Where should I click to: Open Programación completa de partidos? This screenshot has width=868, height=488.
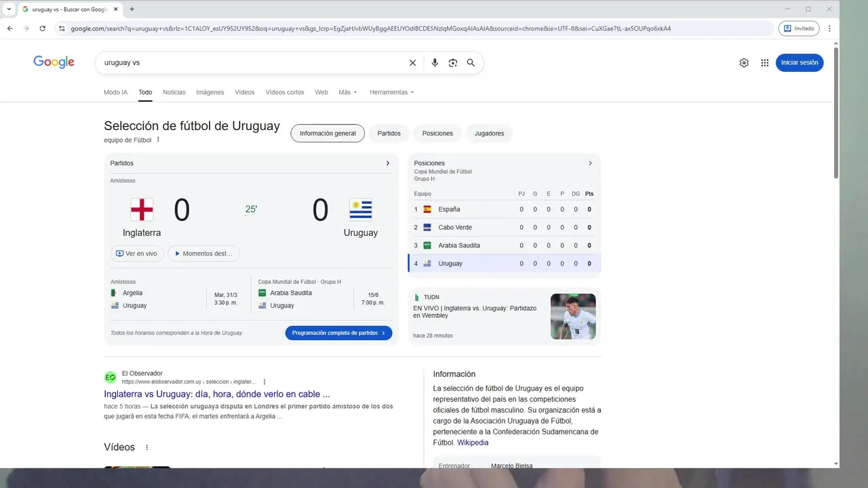coord(338,333)
